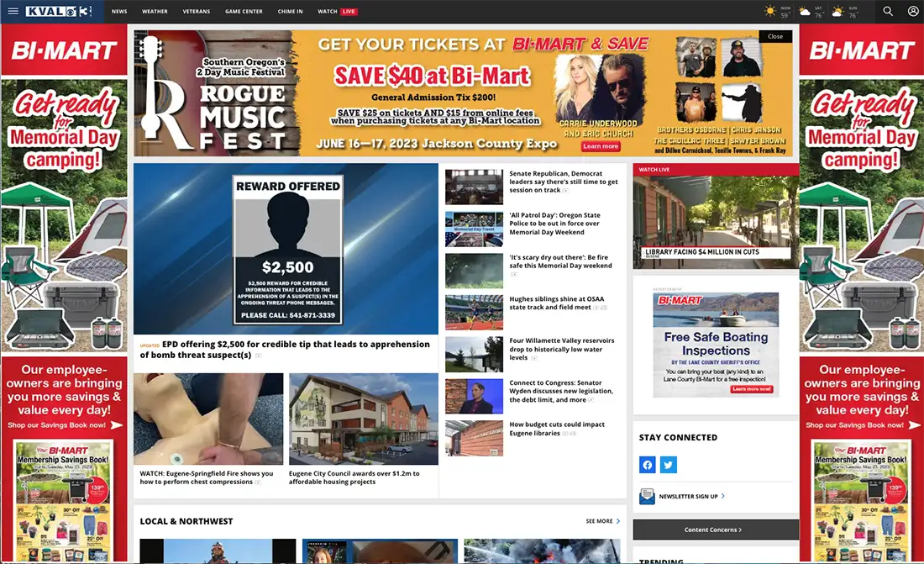The image size is (924, 564).
Task: Click Shop our Savings Book now arrow, left ad
Action: pyautogui.click(x=117, y=424)
